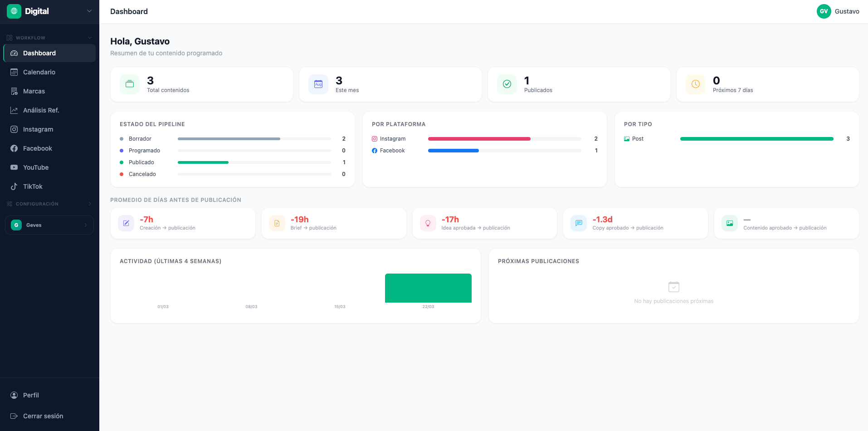Open the Geves brand selector
The width and height of the screenshot is (868, 431).
coord(49,225)
